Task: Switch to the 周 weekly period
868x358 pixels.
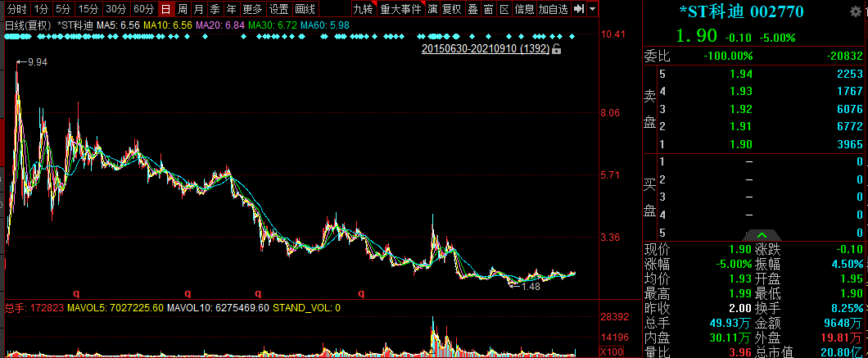Action: pyautogui.click(x=182, y=9)
